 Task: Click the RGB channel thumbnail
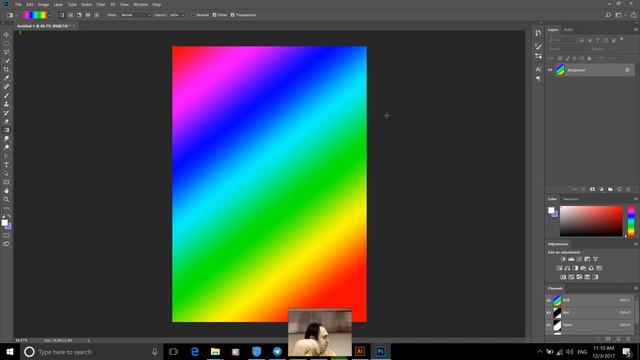point(557,301)
